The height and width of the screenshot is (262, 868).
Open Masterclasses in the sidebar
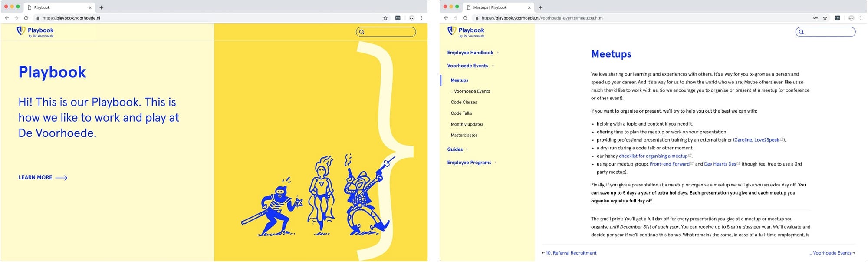click(x=464, y=135)
